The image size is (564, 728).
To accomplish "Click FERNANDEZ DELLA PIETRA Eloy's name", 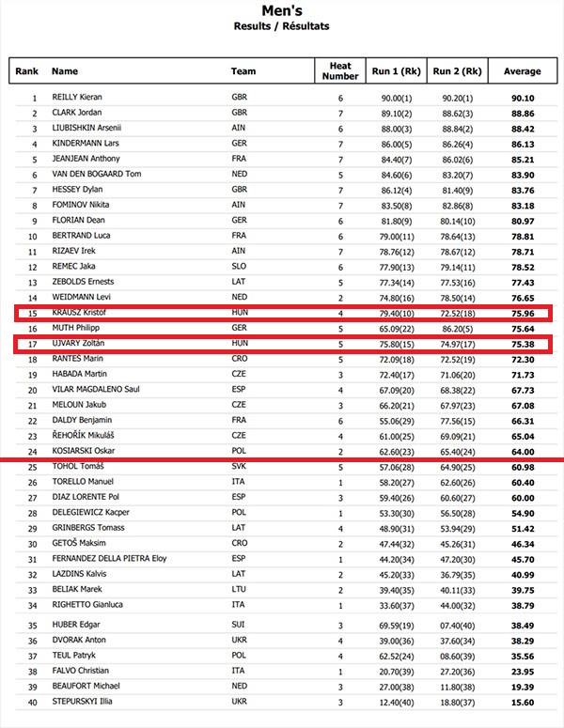I will (109, 559).
